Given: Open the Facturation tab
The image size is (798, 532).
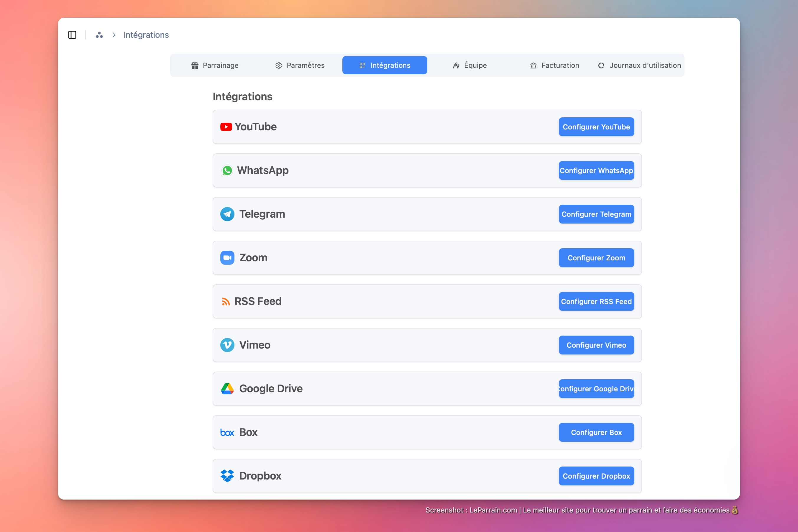Looking at the screenshot, I should click(x=554, y=65).
